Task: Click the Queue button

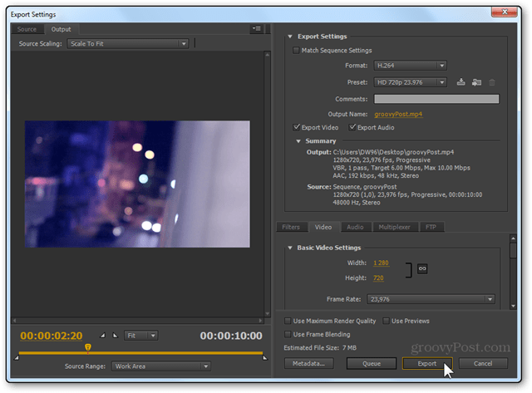Action: pyautogui.click(x=372, y=363)
